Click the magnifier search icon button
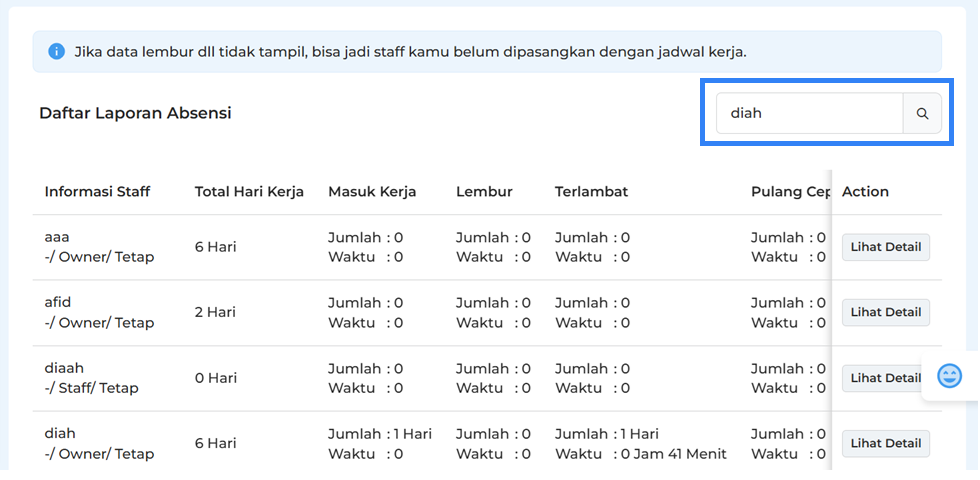Viewport: 980px width, 480px height. [922, 113]
